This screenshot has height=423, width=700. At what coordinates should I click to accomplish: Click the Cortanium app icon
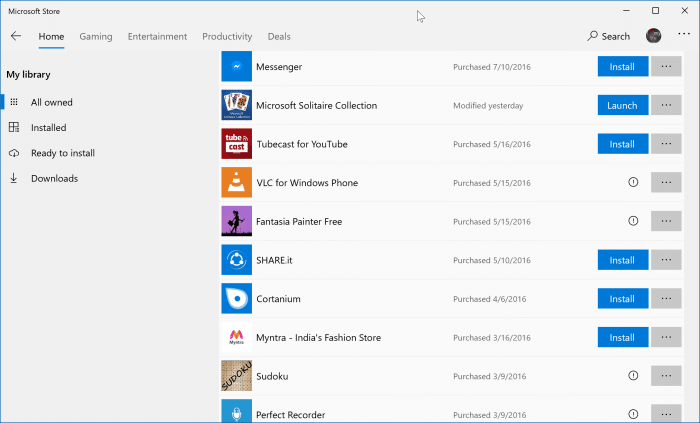(x=237, y=299)
